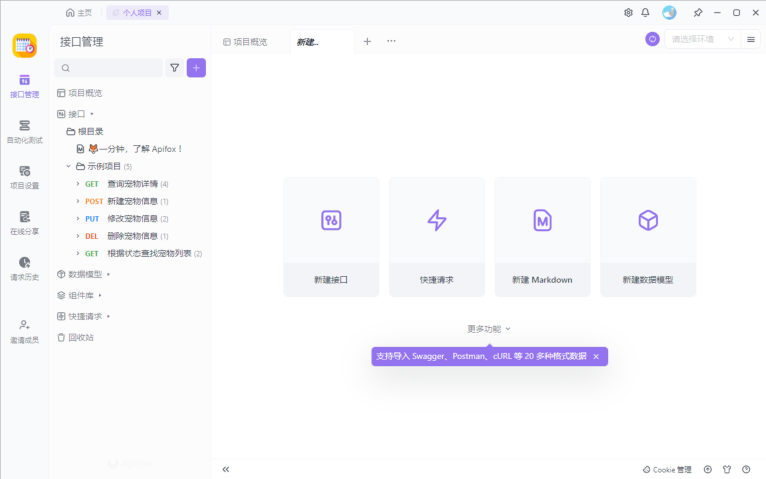The height and width of the screenshot is (479, 766).
Task: Pin the window with pin icon
Action: tap(698, 13)
